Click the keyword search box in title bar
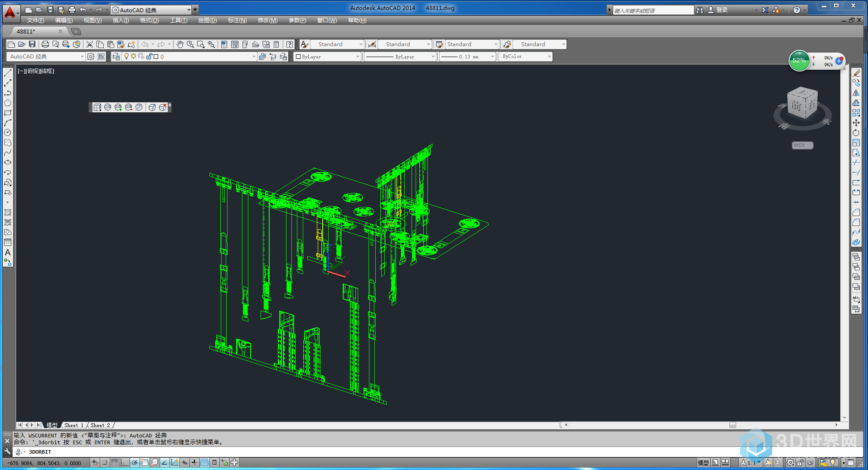 653,10
